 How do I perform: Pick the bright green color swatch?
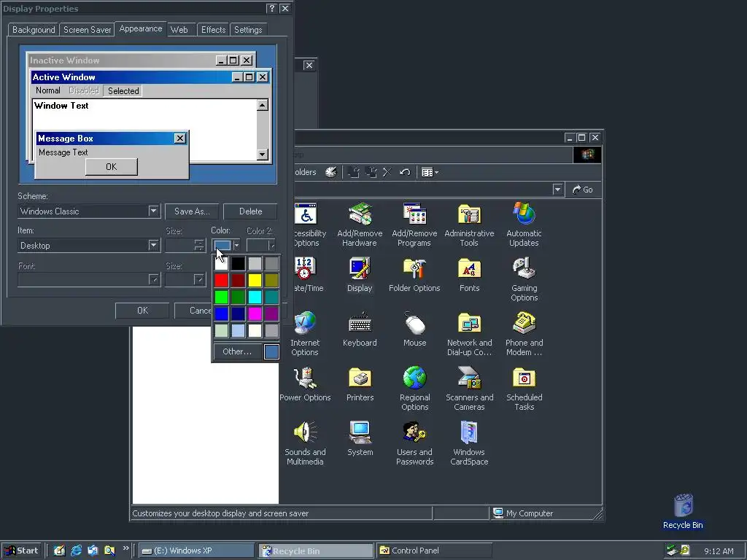pos(221,297)
